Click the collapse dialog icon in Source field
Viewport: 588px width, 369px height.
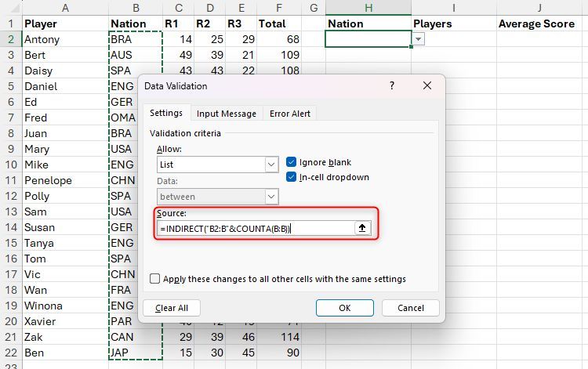coord(361,228)
